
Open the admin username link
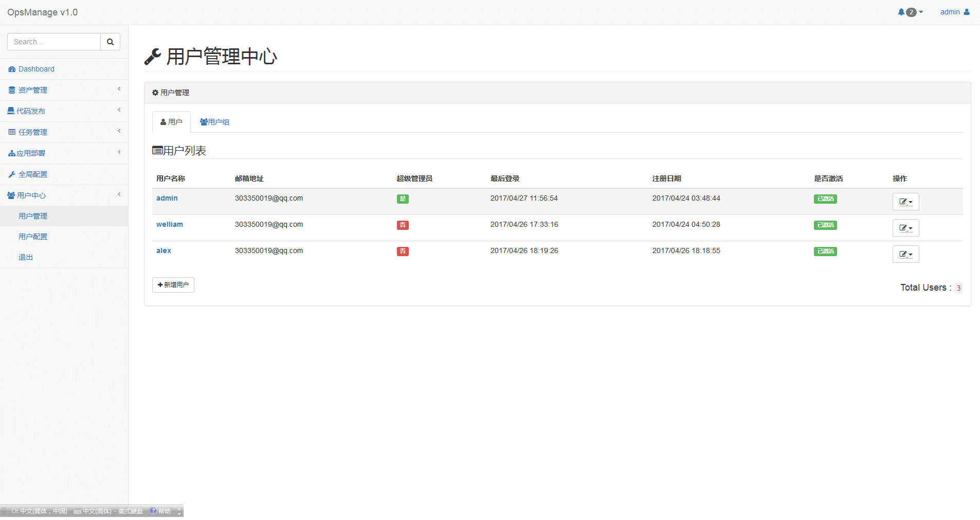click(167, 198)
